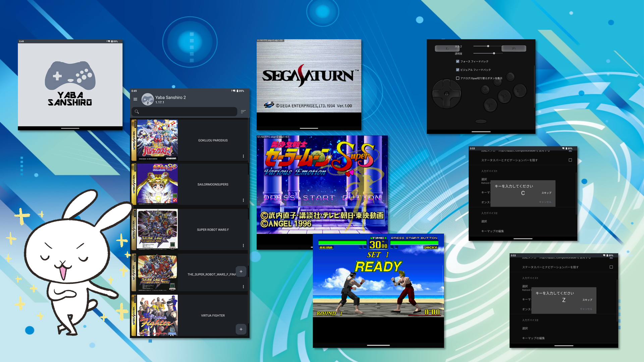Open the three-dot menu for SUPER ROBOT WARS F
The image size is (644, 362).
pyautogui.click(x=243, y=245)
